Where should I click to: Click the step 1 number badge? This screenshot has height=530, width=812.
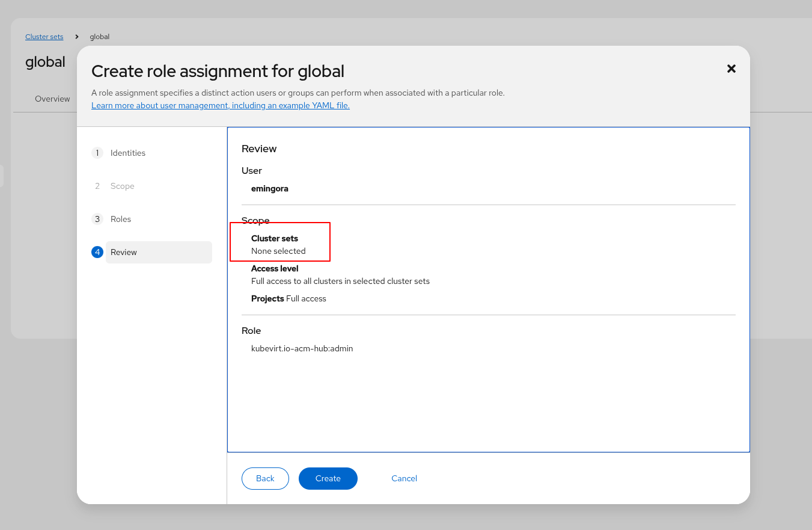(x=97, y=153)
